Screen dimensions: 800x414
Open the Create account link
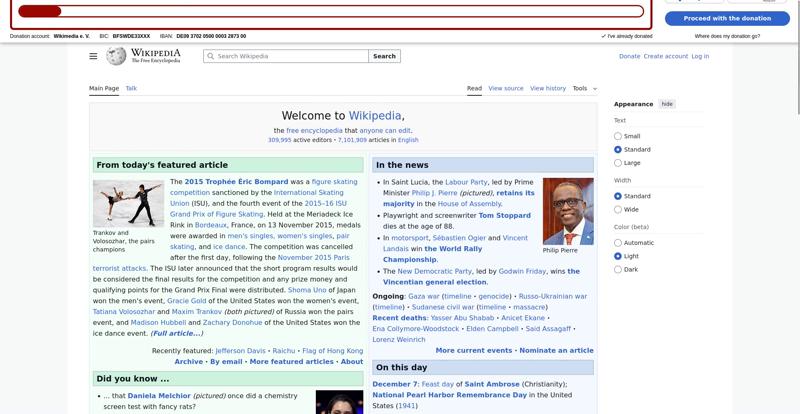[x=665, y=57]
